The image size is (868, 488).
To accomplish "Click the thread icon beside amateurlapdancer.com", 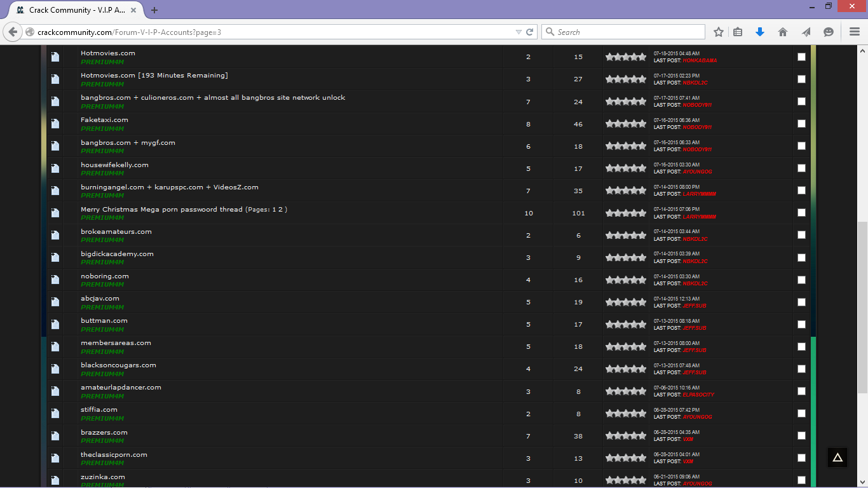I will point(55,391).
